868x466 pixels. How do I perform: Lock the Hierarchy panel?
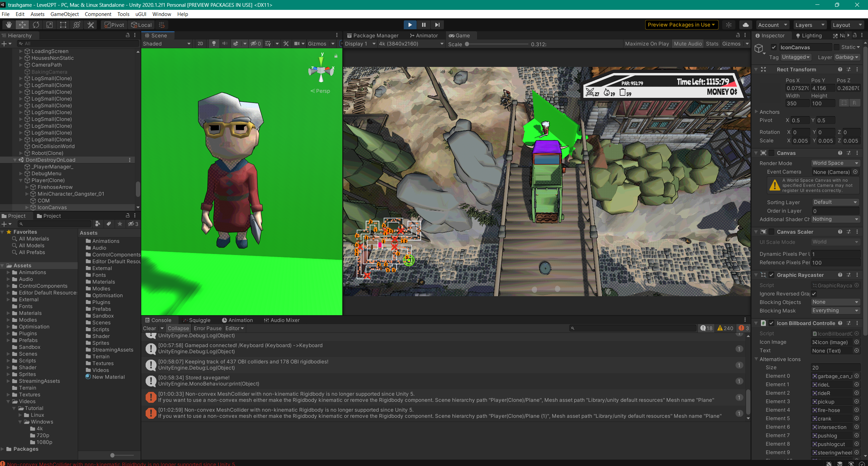pyautogui.click(x=128, y=35)
